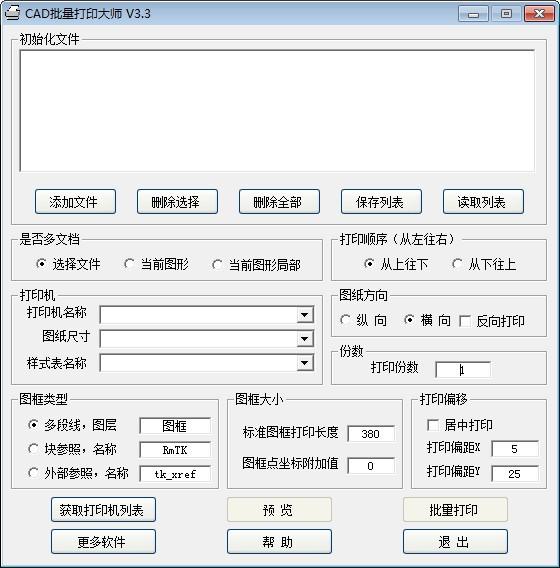Enable the 反向打印 checkbox
560x568 pixels.
click(x=465, y=321)
